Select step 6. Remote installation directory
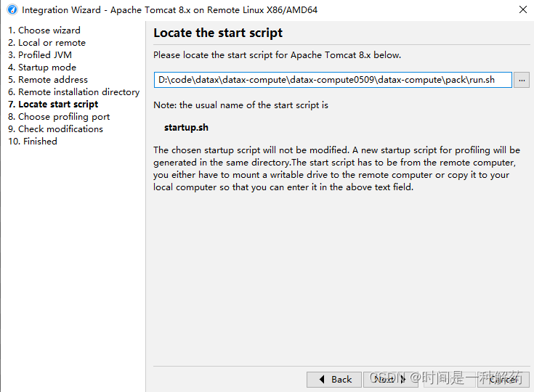534x392 pixels. coord(73,92)
